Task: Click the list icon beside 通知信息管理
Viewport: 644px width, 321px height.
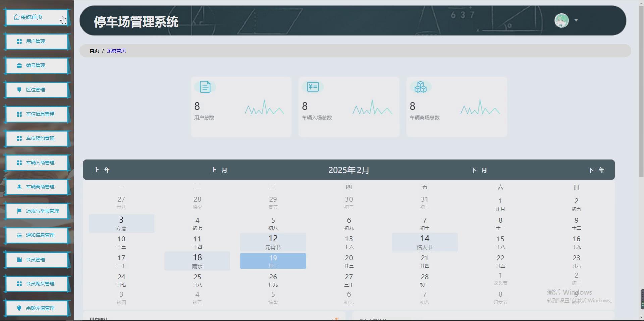Action: click(x=19, y=235)
